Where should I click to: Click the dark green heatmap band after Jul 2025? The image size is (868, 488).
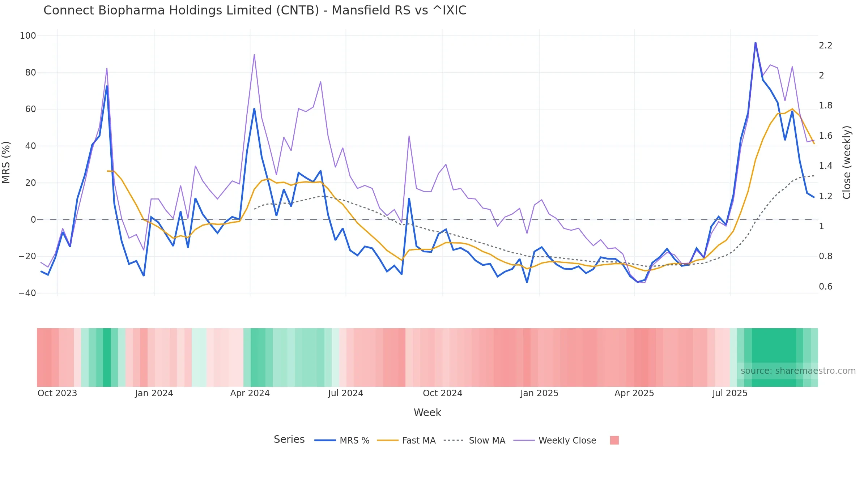(774, 358)
